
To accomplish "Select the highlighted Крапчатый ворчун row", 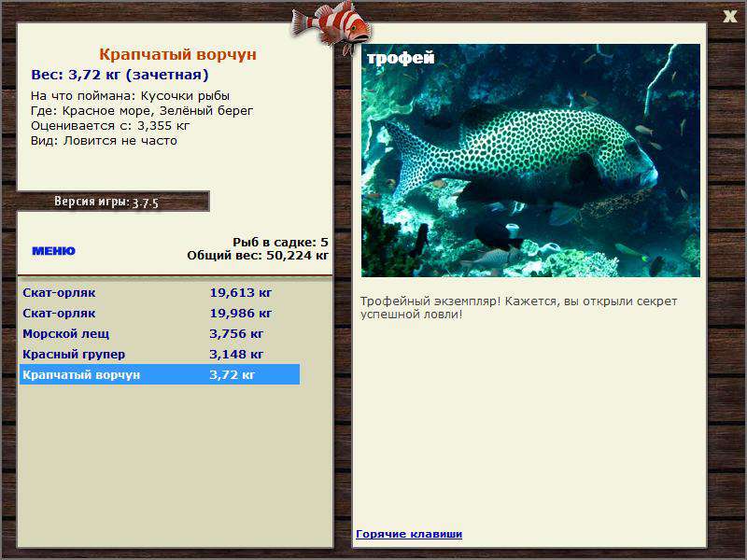I will (x=160, y=374).
